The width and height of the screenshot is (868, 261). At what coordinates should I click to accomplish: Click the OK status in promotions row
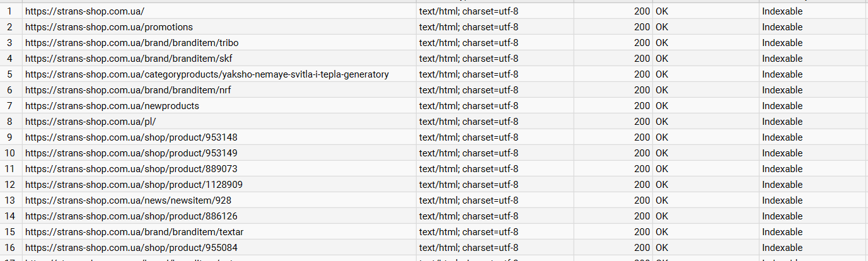662,27
